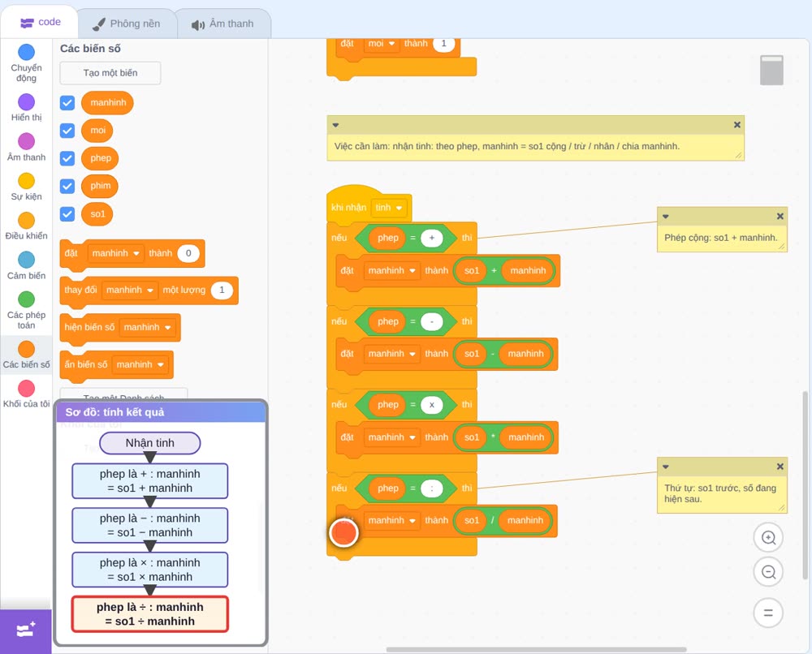Toggle the phim variable checkbox

tap(67, 187)
